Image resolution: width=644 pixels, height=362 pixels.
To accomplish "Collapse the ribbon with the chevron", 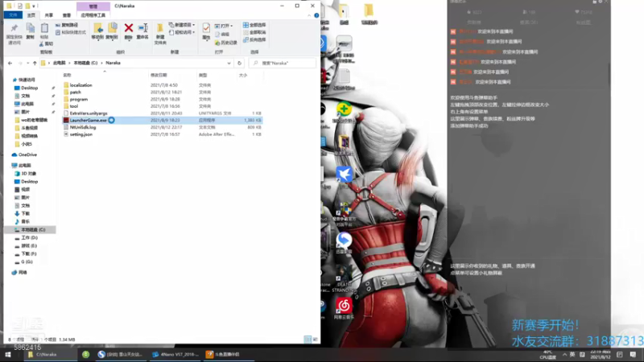I will (309, 15).
